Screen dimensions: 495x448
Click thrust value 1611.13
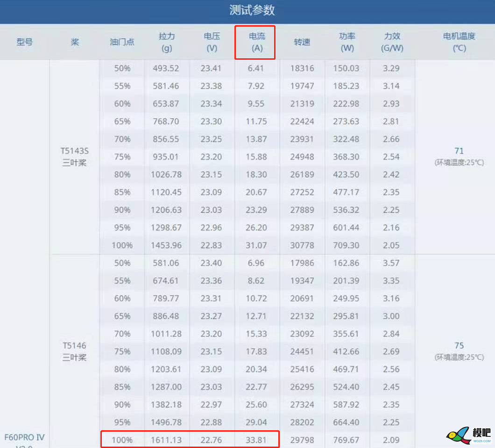(x=166, y=440)
